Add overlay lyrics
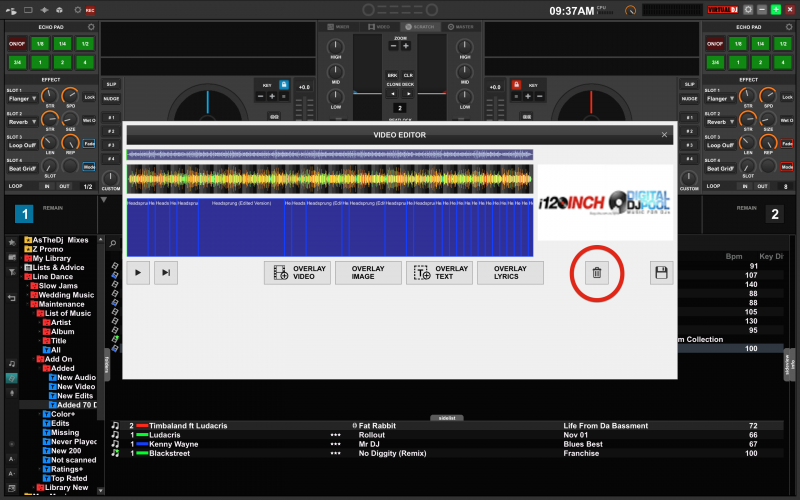The image size is (800, 500). click(510, 272)
